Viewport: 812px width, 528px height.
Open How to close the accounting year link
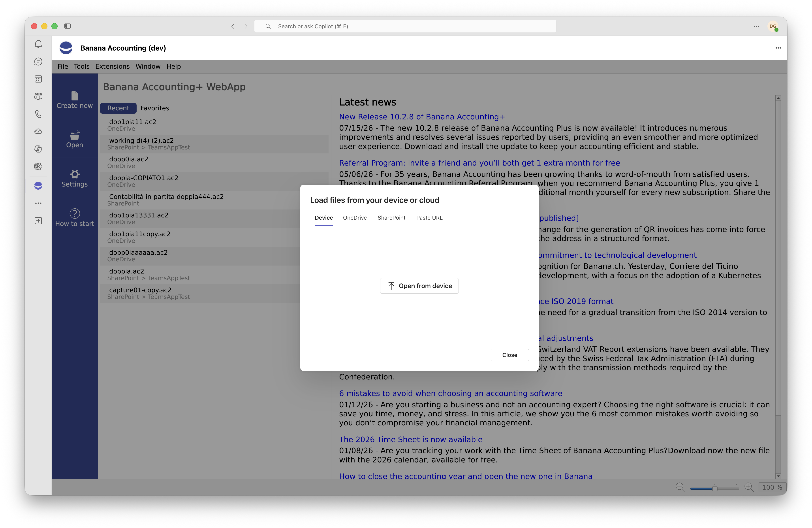point(465,476)
